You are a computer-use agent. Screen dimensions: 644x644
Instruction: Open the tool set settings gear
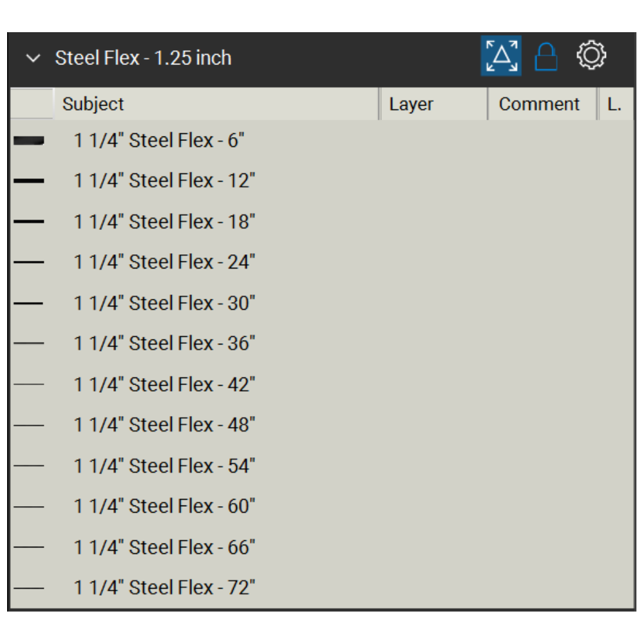pyautogui.click(x=591, y=56)
